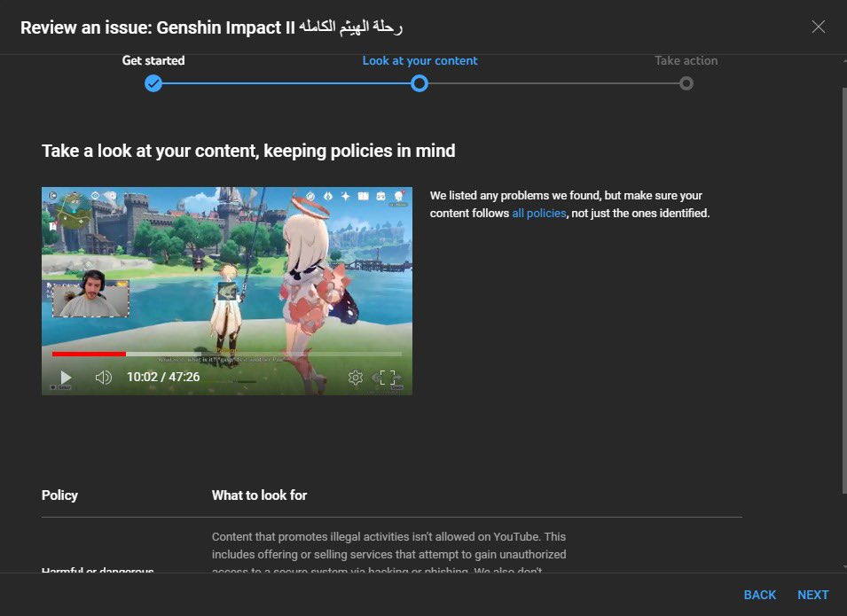Open video player settings gear

[x=356, y=377]
